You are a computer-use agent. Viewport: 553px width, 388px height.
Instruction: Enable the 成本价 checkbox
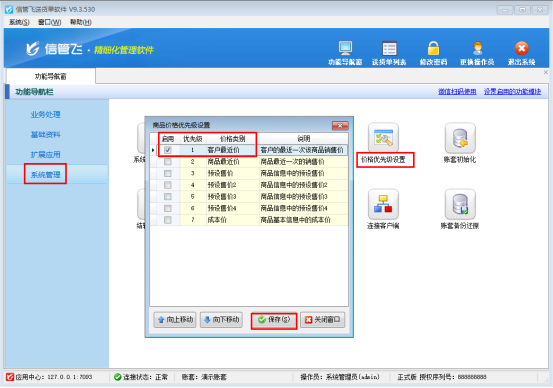[168, 220]
